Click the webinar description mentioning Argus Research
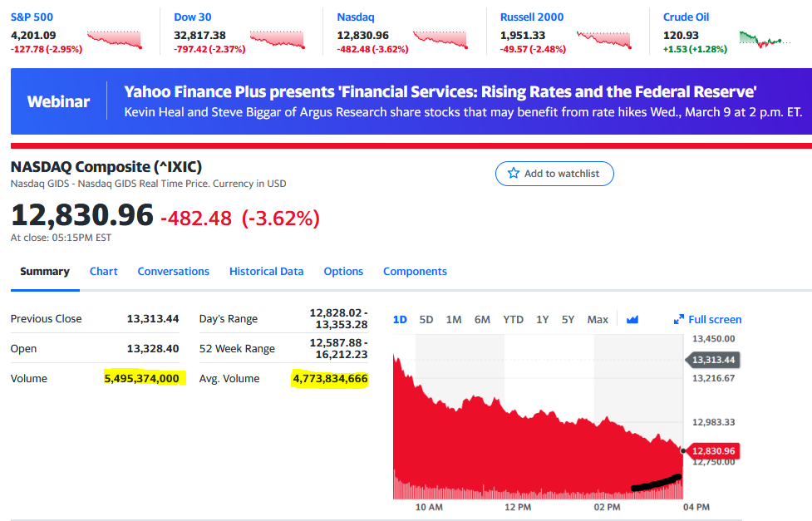 pos(463,112)
